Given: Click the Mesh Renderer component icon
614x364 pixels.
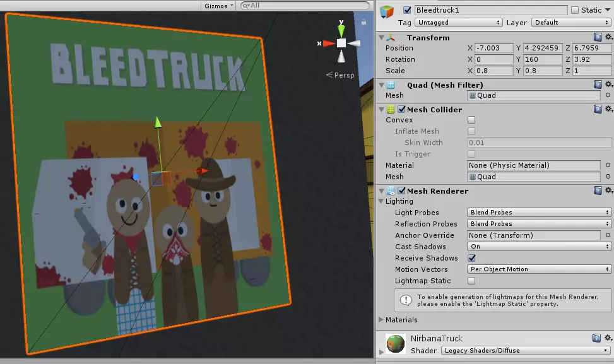Looking at the screenshot, I should [391, 191].
